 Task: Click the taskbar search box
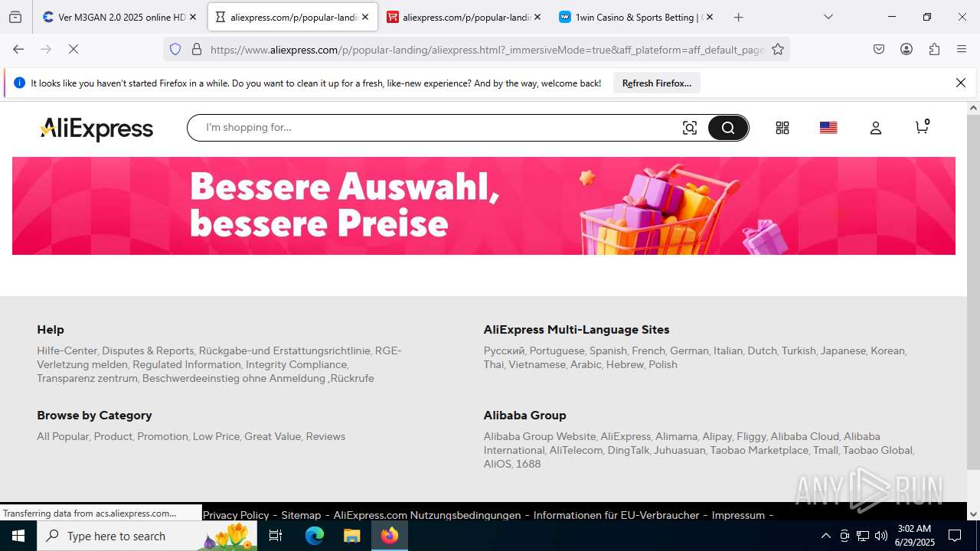coord(147,536)
